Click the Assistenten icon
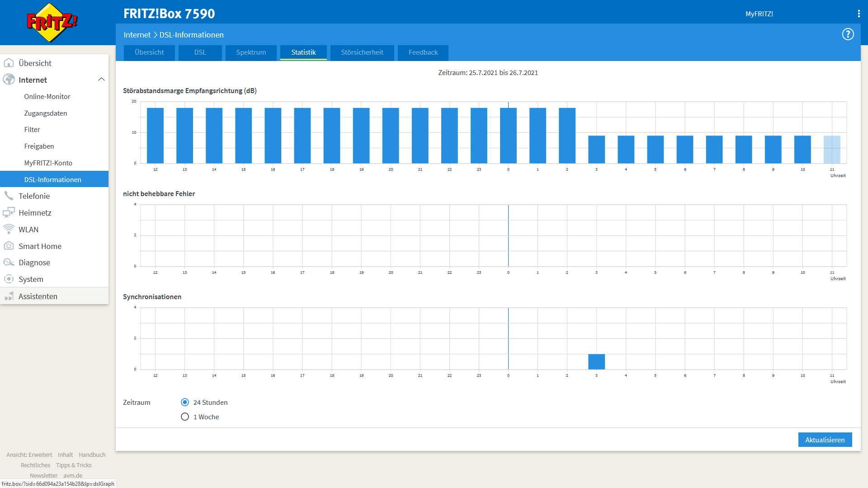868x488 pixels. 9,296
